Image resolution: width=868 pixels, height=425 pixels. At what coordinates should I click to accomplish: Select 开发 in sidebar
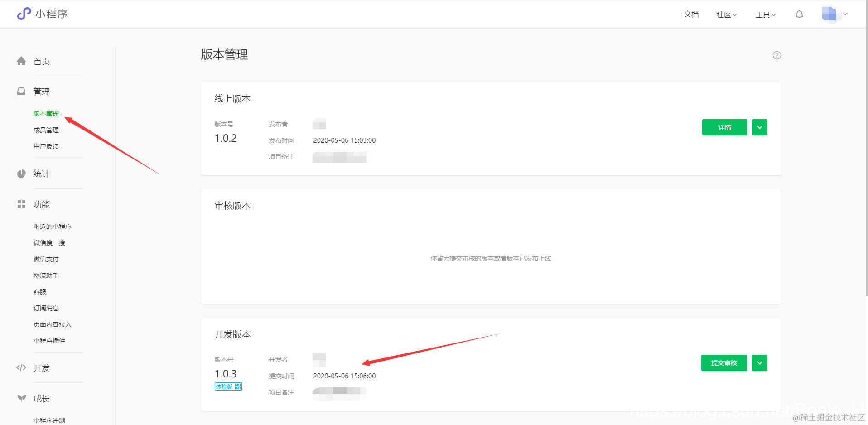(x=42, y=368)
